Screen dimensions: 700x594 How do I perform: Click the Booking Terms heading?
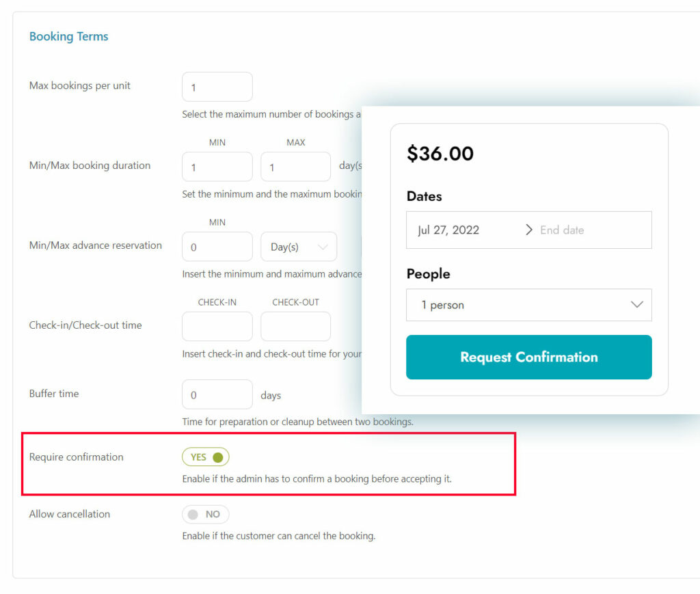point(69,36)
